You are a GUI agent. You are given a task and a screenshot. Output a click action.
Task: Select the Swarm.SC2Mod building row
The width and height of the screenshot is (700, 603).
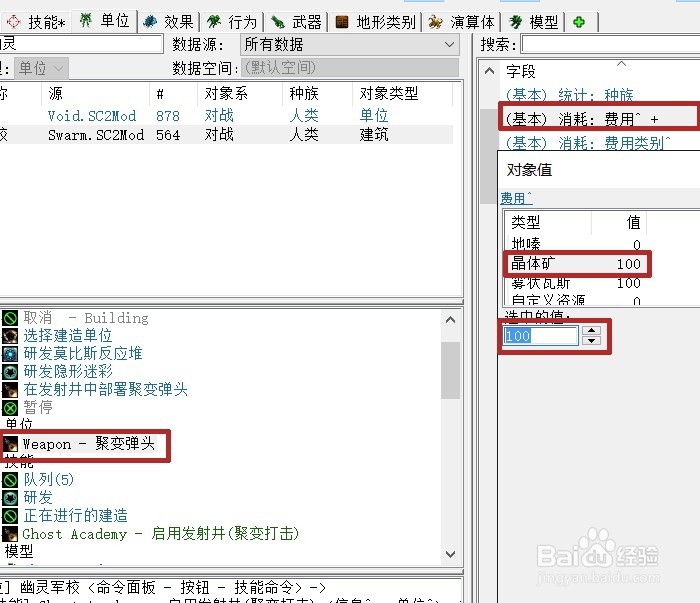point(226,134)
